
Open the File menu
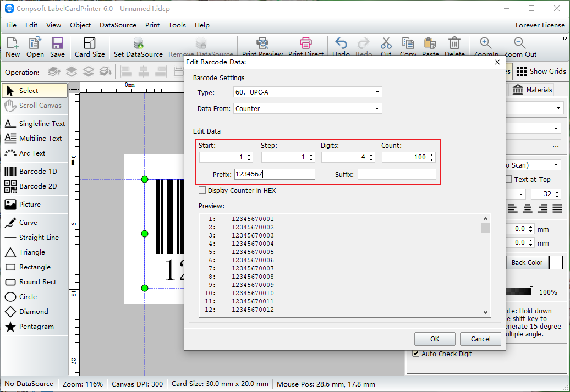tap(11, 25)
